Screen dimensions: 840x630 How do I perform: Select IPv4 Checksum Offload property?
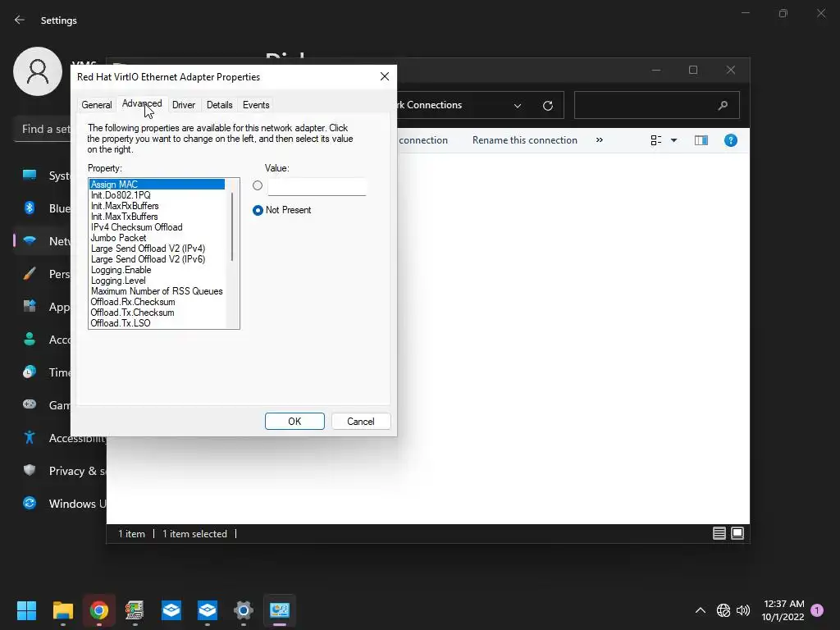157,227
